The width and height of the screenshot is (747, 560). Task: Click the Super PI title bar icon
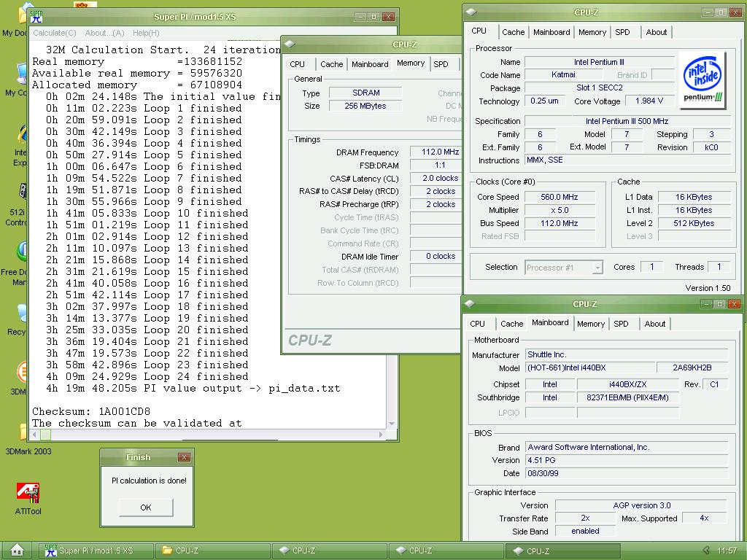point(36,17)
